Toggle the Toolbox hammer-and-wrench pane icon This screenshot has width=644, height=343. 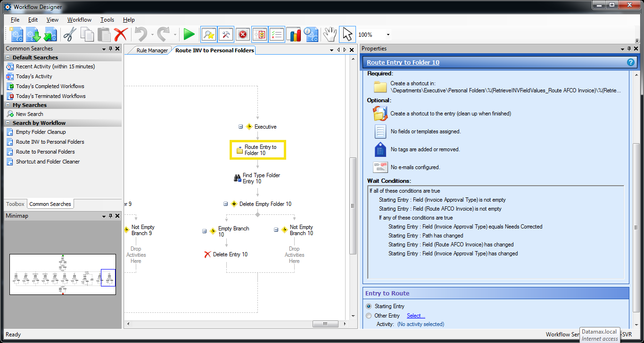[x=226, y=34]
